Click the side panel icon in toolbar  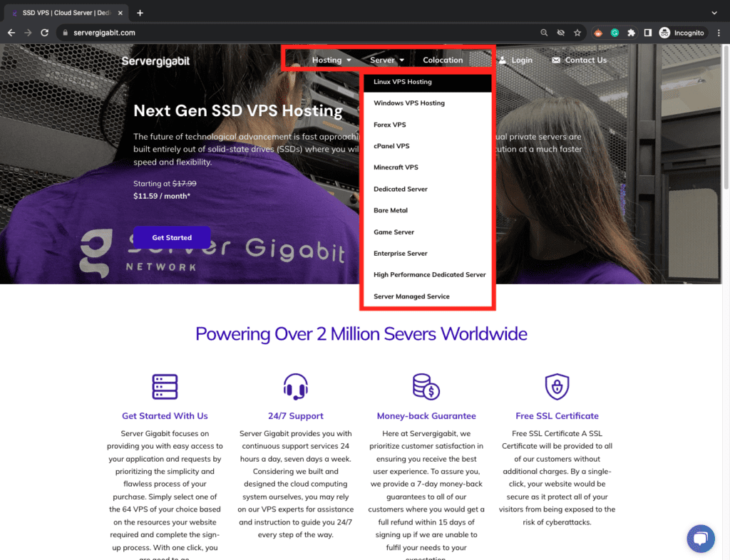click(x=647, y=32)
